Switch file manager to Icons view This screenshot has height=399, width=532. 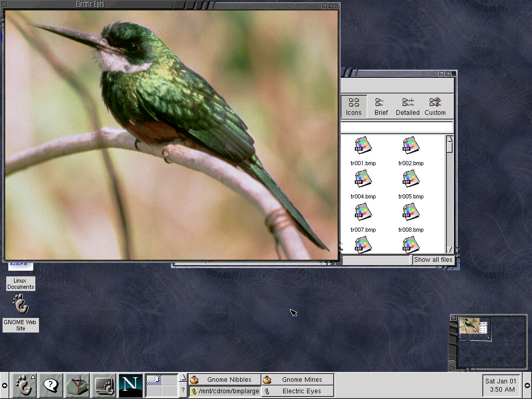click(354, 107)
